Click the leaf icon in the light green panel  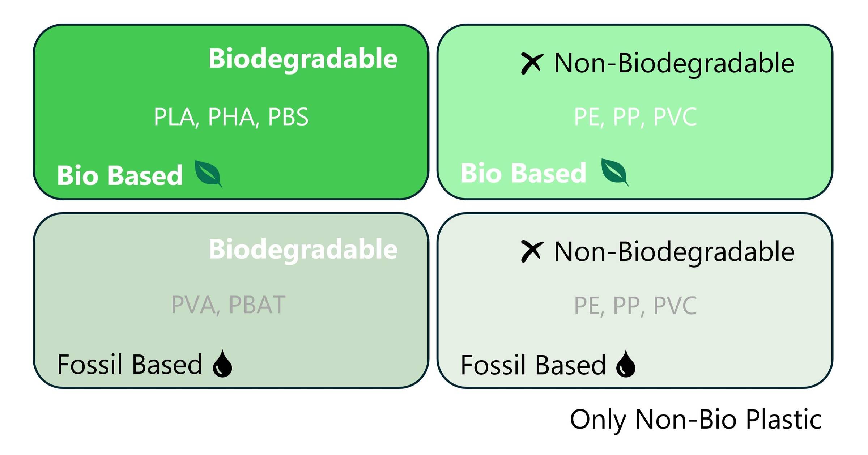614,172
